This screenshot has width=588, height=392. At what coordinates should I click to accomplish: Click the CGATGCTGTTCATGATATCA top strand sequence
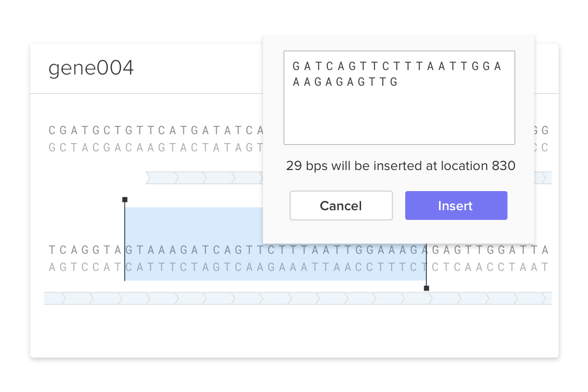click(x=157, y=131)
